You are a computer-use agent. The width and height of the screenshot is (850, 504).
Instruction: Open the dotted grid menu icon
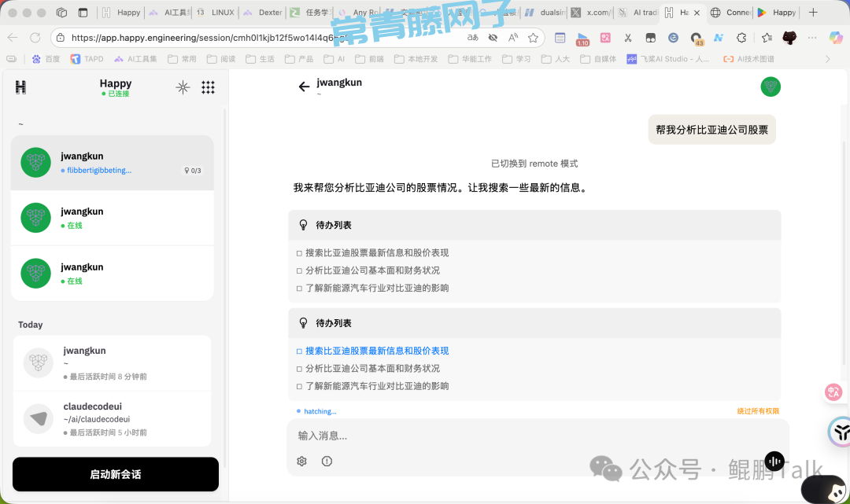pos(208,87)
